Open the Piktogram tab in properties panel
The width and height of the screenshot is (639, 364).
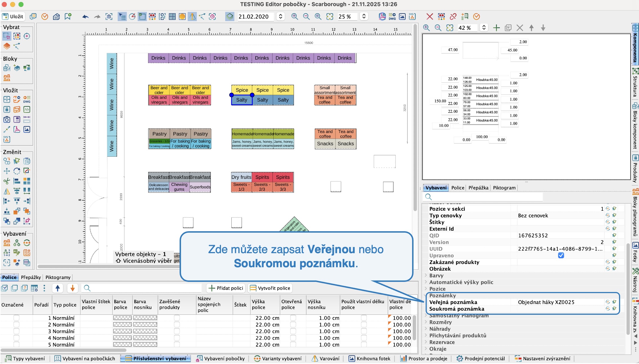click(504, 188)
